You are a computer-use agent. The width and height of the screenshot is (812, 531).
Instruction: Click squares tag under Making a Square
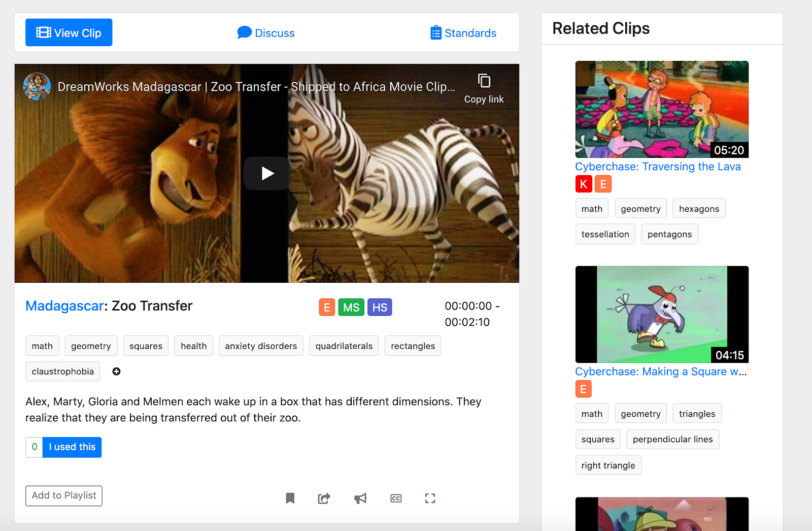[598, 439]
